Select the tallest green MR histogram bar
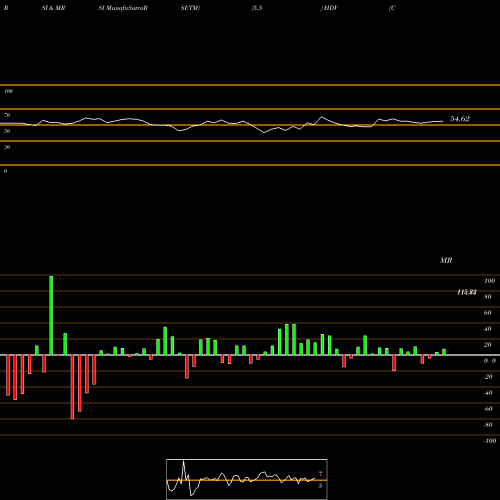The image size is (500, 500). coord(51,315)
